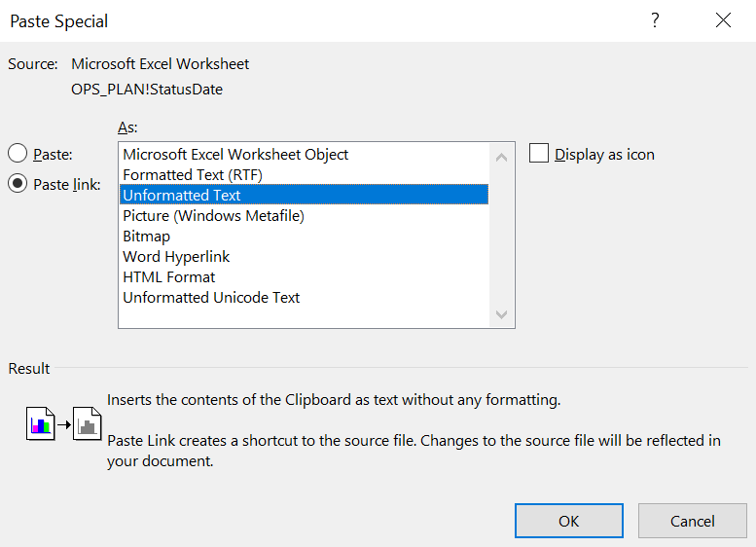Select the Paste radio button
Viewport: 756px width, 547px height.
pos(18,154)
